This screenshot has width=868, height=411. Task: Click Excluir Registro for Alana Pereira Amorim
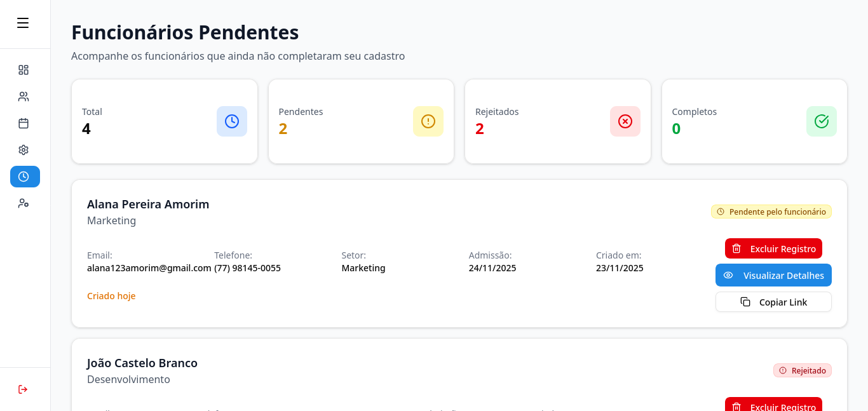[x=773, y=248]
